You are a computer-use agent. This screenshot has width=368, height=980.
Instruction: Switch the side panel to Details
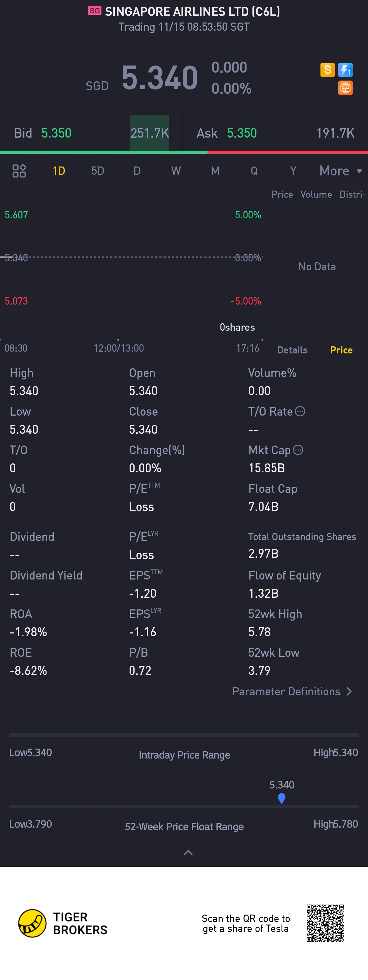(292, 350)
